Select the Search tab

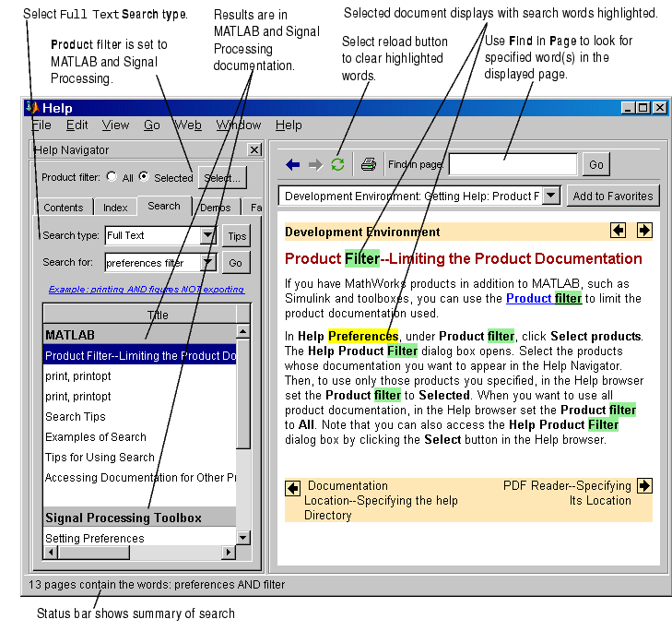[x=164, y=206]
